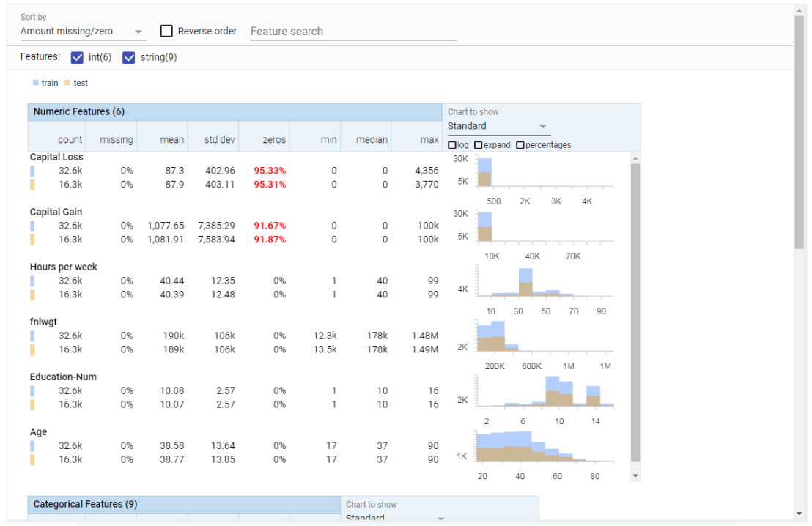Image resolution: width=812 pixels, height=526 pixels.
Task: Open the Sort by dropdown
Action: (82, 32)
